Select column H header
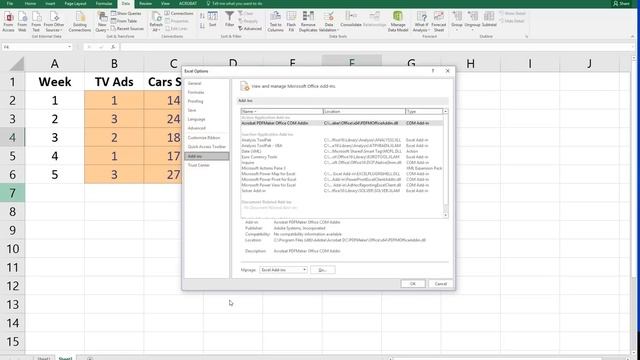 471,64
